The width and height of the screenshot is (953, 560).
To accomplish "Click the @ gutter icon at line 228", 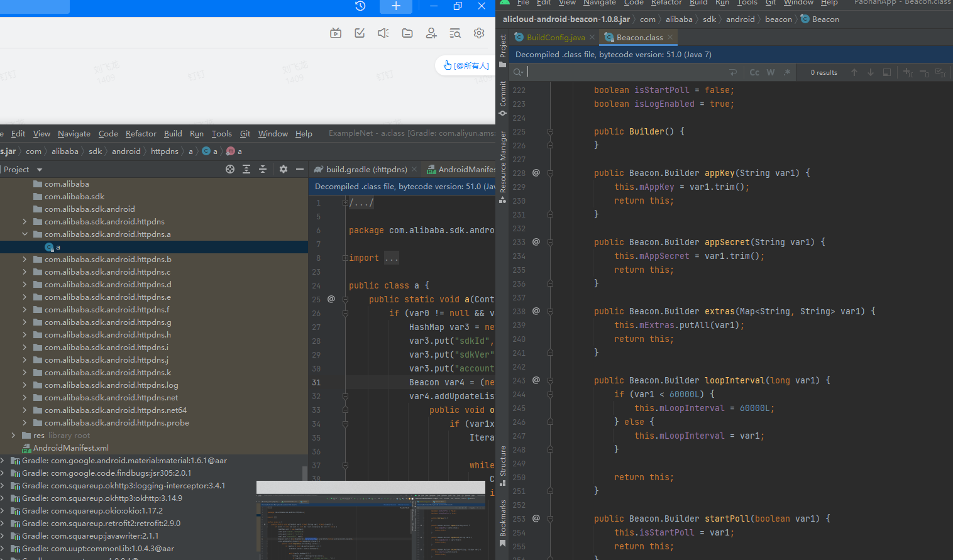I will click(x=536, y=172).
